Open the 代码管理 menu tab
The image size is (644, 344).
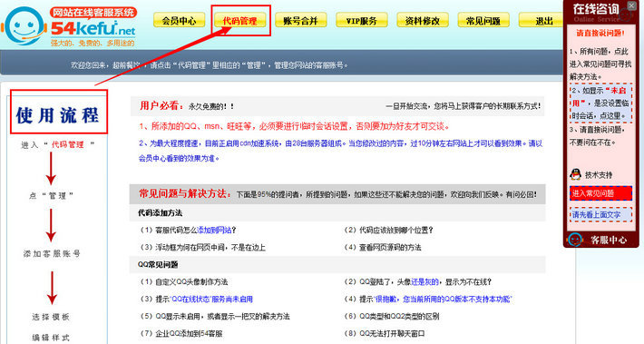[x=239, y=20]
